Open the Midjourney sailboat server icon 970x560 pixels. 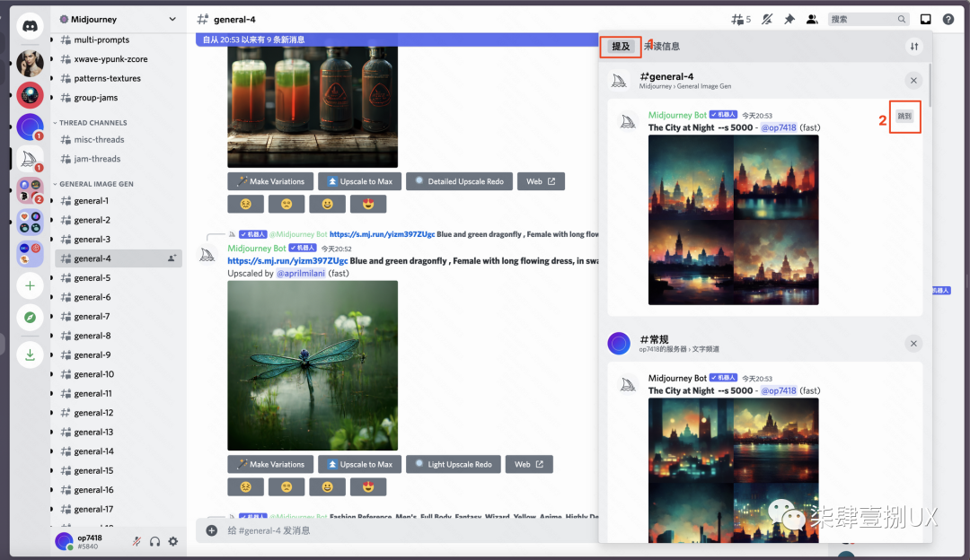point(30,160)
